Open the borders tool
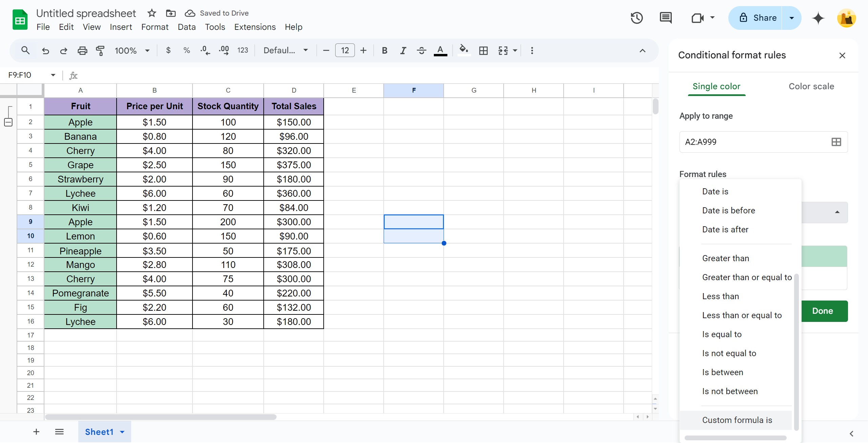The image size is (868, 443). point(483,51)
